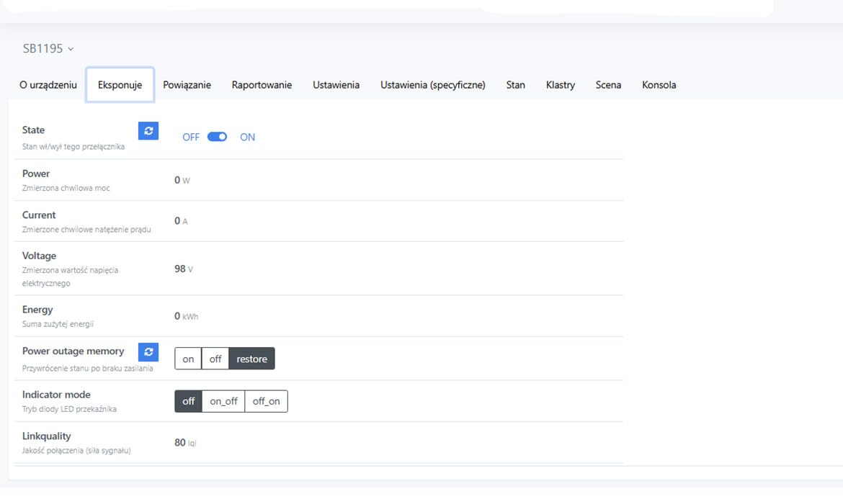Screen dimensions: 843x504
Task: Go to the Raportowanie tab
Action: point(262,85)
